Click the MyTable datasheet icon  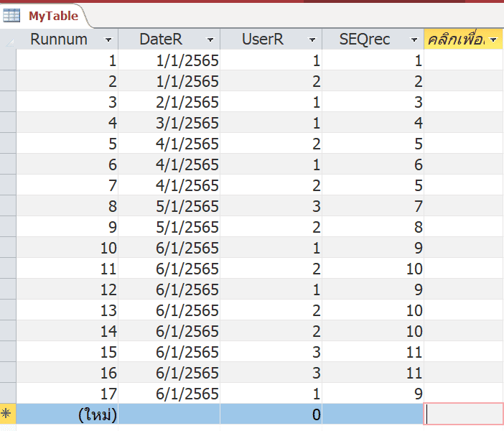11,16
